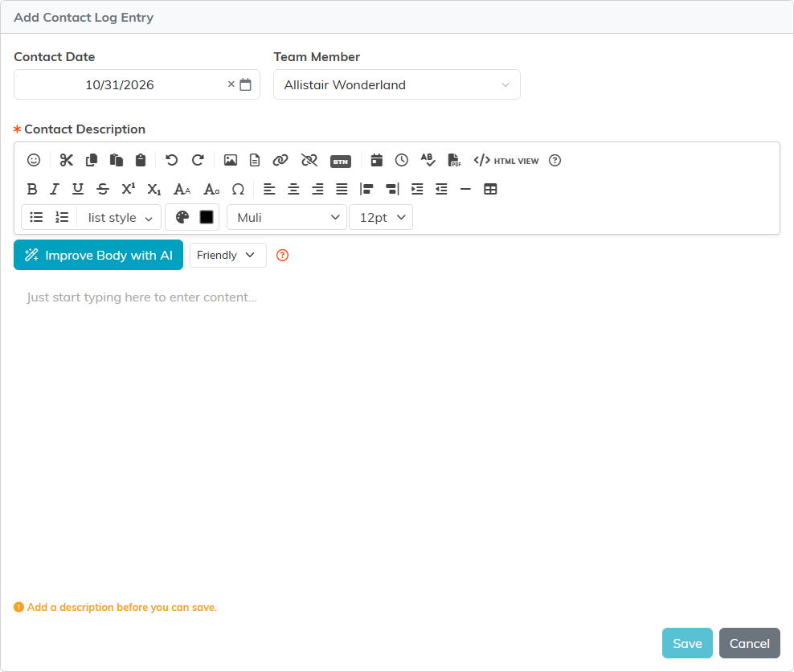Screen dimensions: 794x672
Task: Clear the contact date with X
Action: point(231,84)
